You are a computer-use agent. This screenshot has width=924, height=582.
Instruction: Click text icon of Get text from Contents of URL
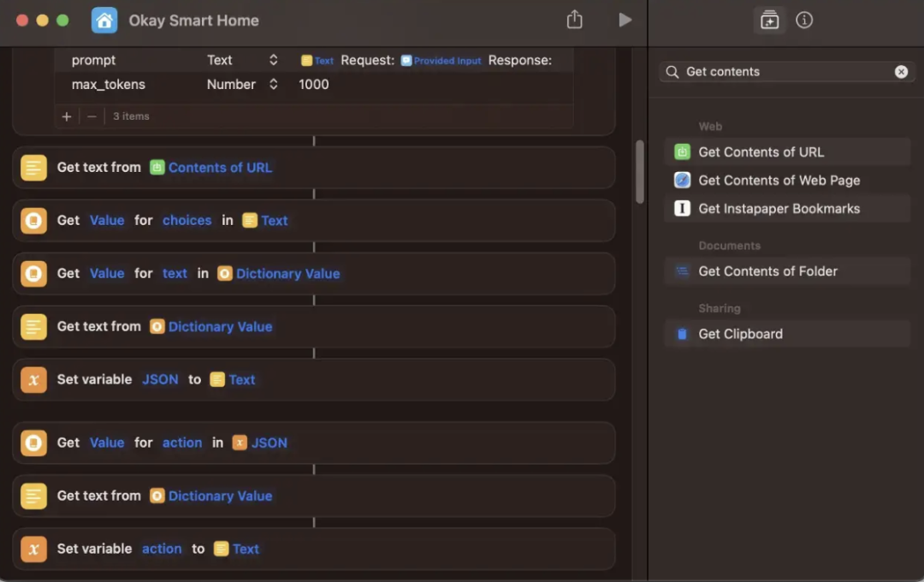pyautogui.click(x=33, y=168)
